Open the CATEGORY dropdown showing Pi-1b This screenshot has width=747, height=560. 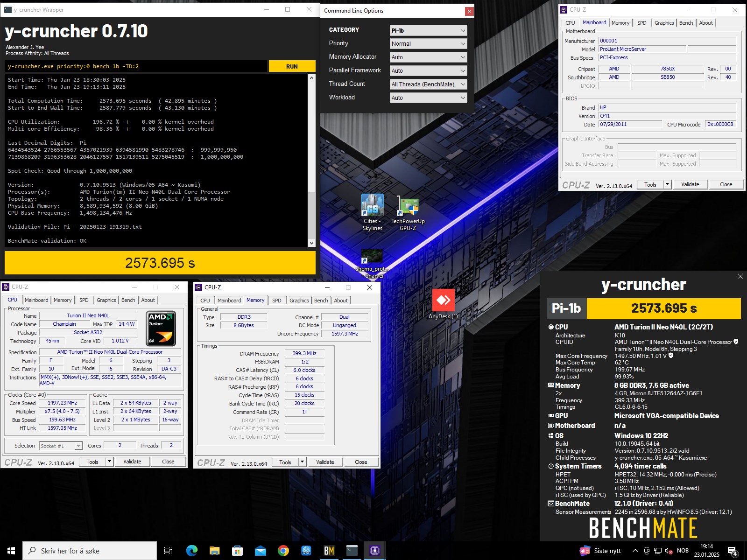(x=428, y=30)
